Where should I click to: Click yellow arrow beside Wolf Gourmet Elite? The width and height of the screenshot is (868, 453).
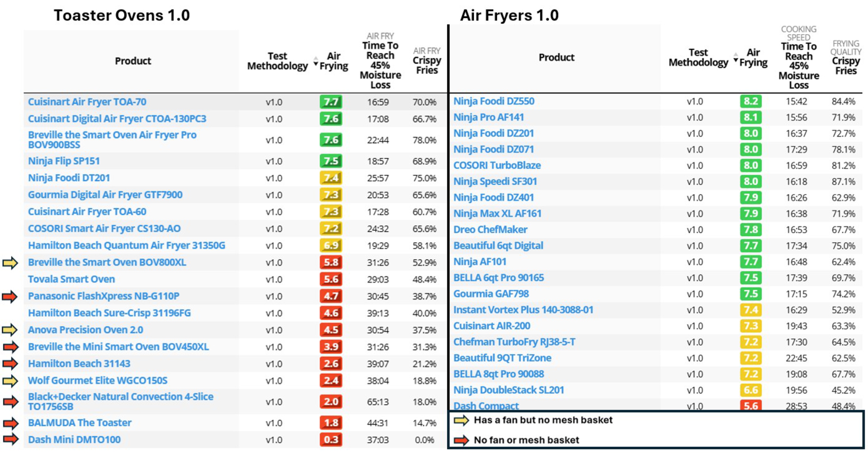[10, 381]
